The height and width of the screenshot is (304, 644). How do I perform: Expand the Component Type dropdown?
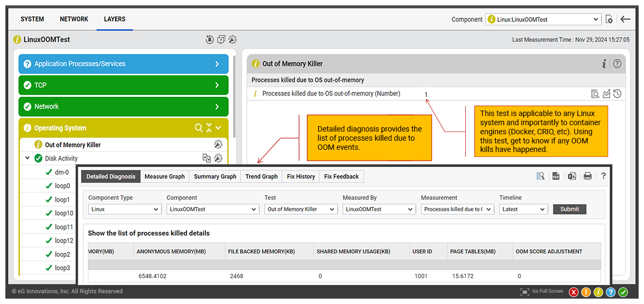pos(125,209)
